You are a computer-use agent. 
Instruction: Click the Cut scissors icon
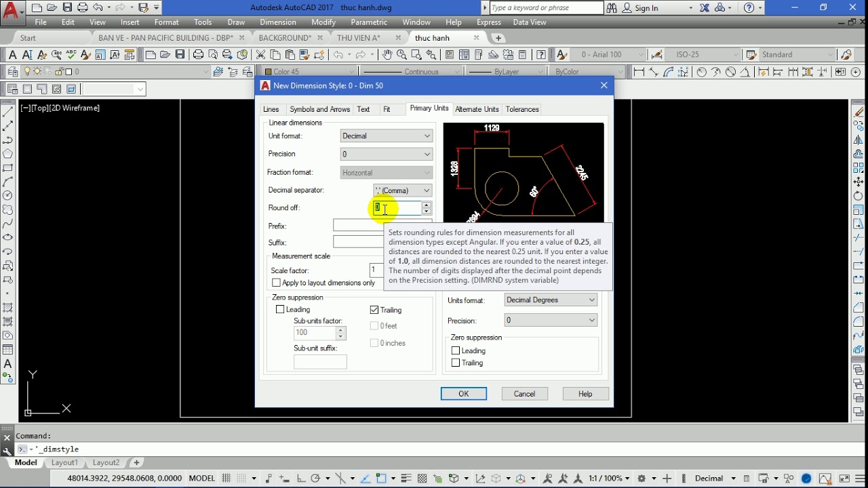click(x=261, y=55)
